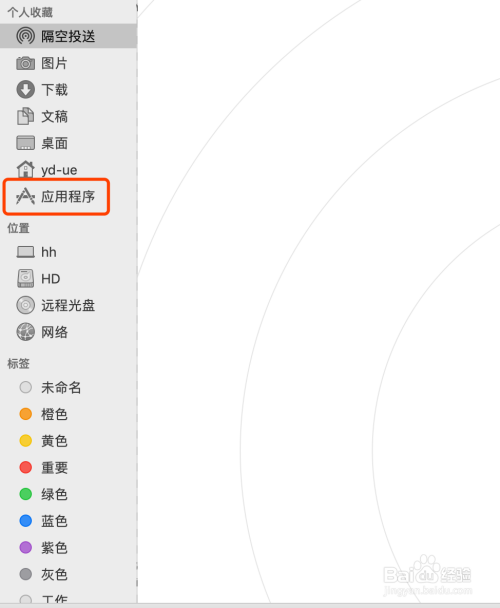Click the download arrow icon
Viewport: 500px width, 608px height.
click(26, 90)
